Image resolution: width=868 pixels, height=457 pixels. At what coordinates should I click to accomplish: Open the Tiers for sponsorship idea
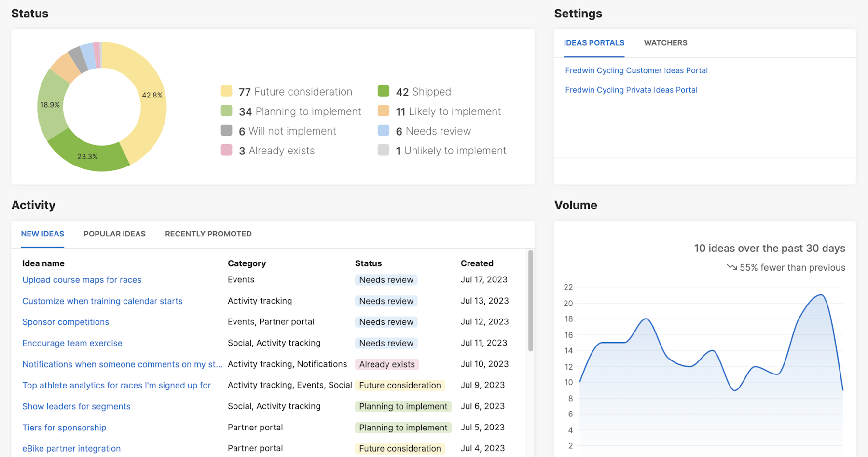point(64,428)
